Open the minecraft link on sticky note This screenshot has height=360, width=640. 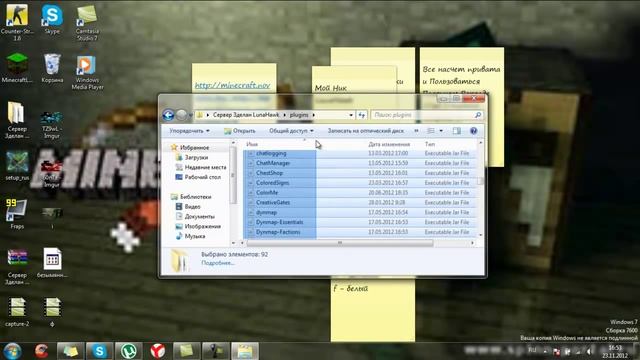click(232, 85)
